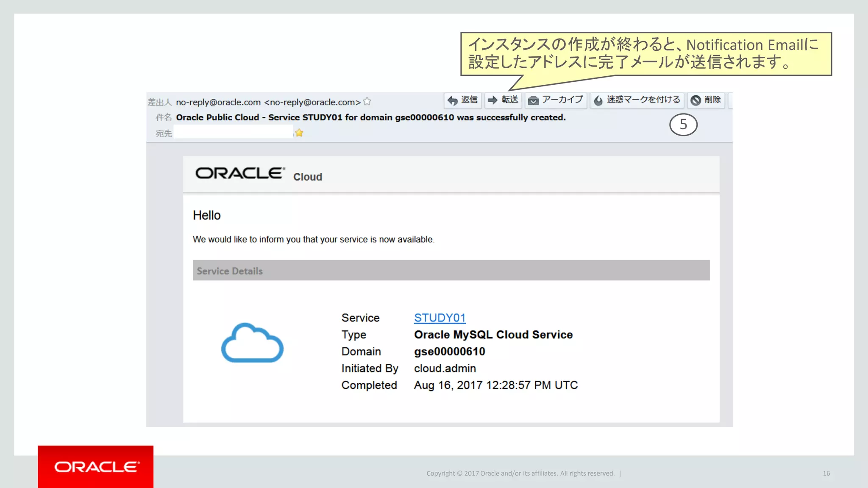Click the domain value gse00000610
868x488 pixels.
click(449, 352)
